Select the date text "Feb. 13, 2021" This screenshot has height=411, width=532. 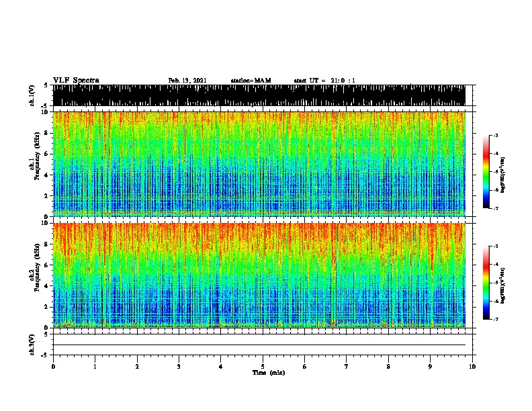pos(187,81)
